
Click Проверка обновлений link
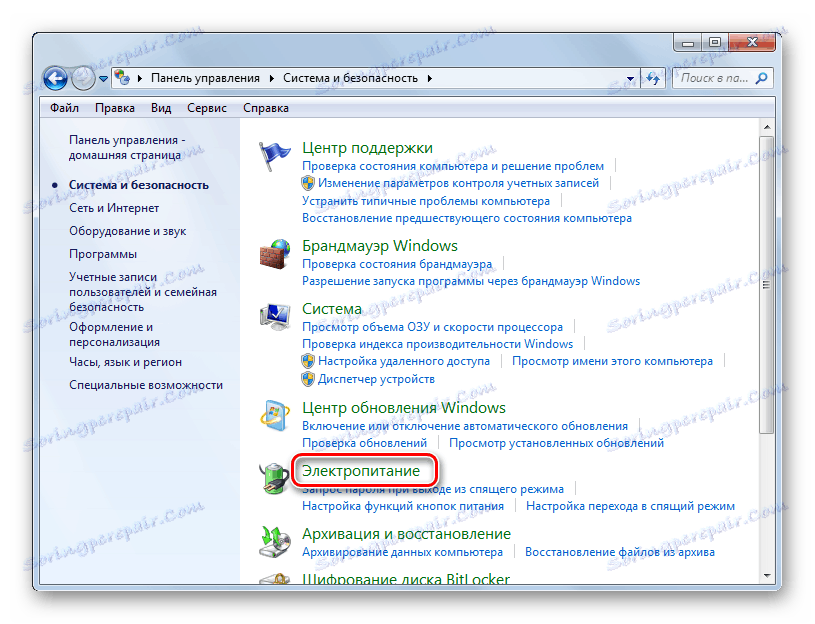pyautogui.click(x=364, y=443)
